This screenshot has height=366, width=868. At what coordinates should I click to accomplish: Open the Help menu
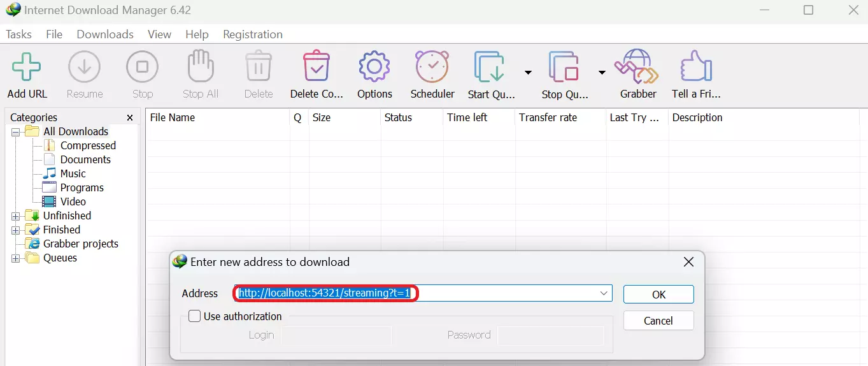[197, 34]
